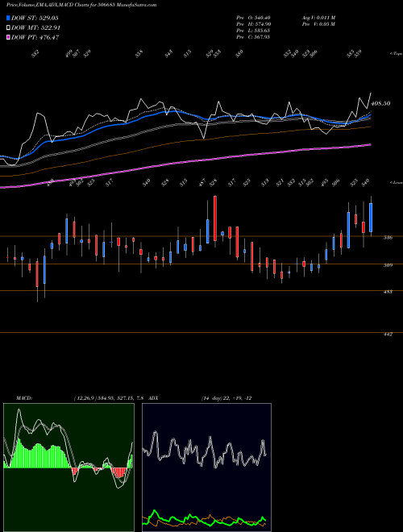The image size is (403, 532).
Task: Click the chart title mentioning MunafaSutra.com
Action: click(81, 6)
